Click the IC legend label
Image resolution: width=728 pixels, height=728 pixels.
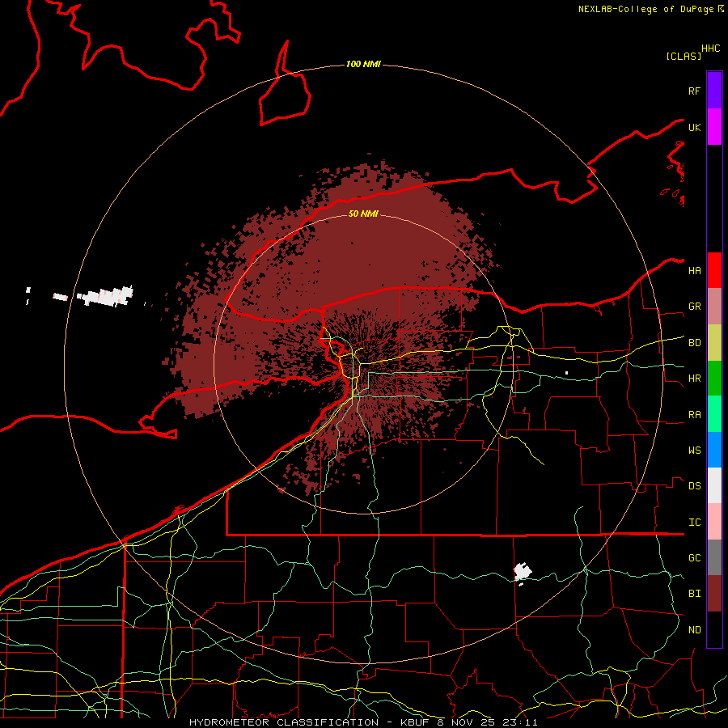coord(694,523)
